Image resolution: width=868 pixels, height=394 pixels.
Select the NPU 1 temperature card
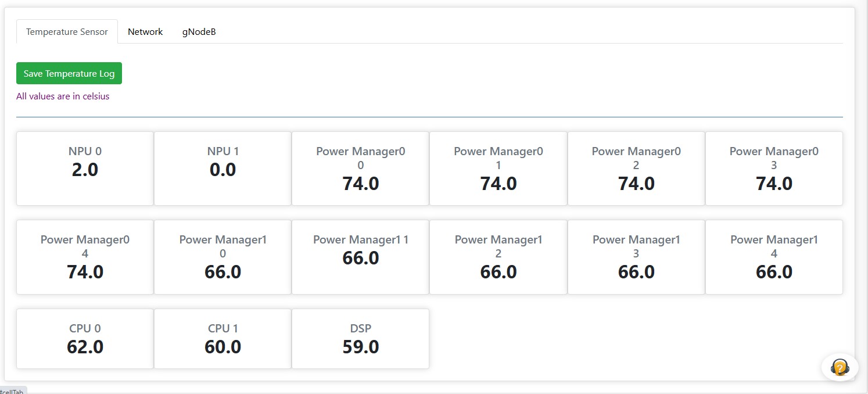pyautogui.click(x=223, y=169)
